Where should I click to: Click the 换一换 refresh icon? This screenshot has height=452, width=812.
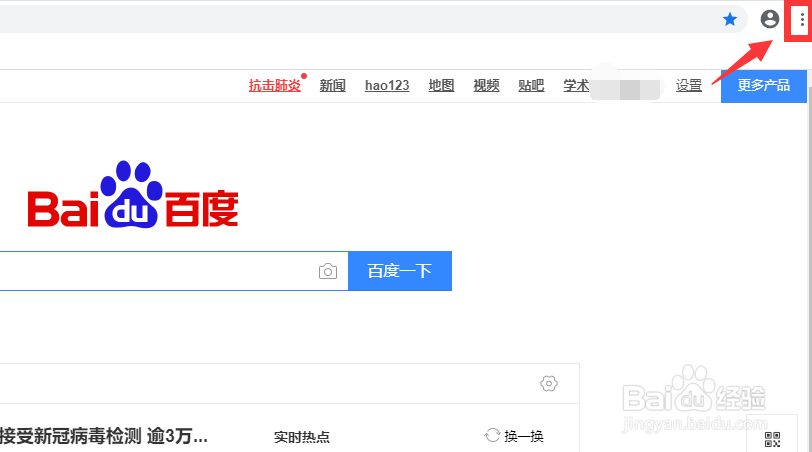(492, 435)
